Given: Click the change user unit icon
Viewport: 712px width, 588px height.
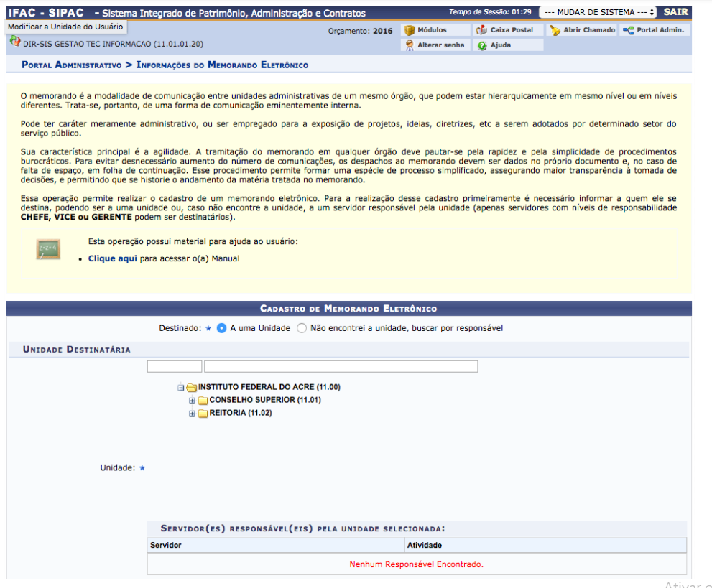Looking at the screenshot, I should (x=15, y=42).
